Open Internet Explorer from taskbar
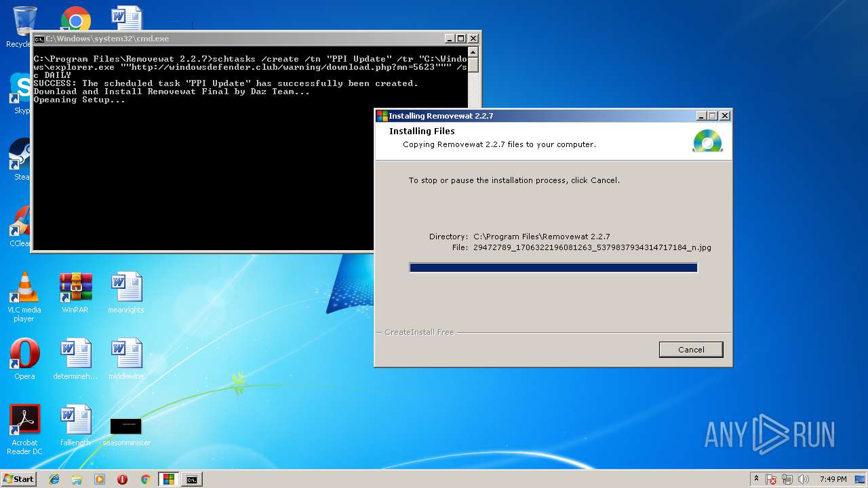This screenshot has height=488, width=868. [54, 479]
